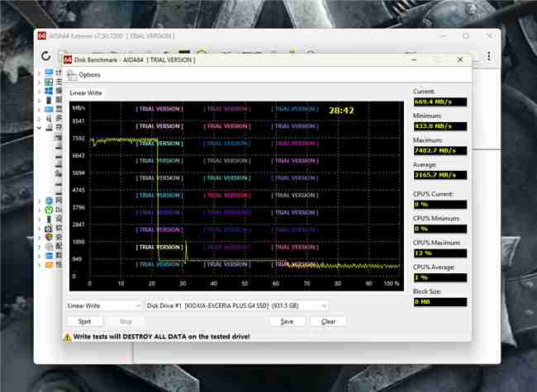Click the Clear button
Screen dimensions: 537x392
pyautogui.click(x=328, y=322)
